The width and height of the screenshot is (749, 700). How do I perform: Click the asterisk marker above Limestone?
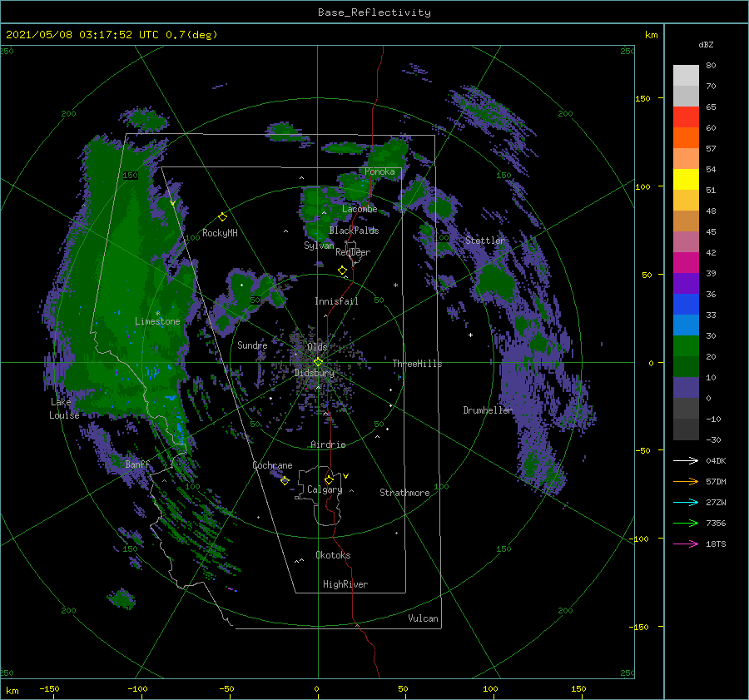pyautogui.click(x=157, y=314)
